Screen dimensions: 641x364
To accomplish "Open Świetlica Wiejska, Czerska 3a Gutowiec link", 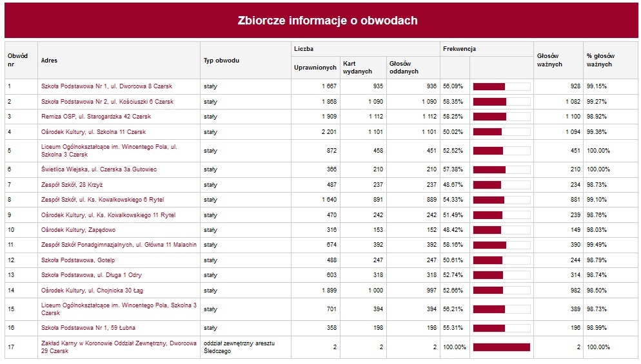I will pyautogui.click(x=99, y=169).
